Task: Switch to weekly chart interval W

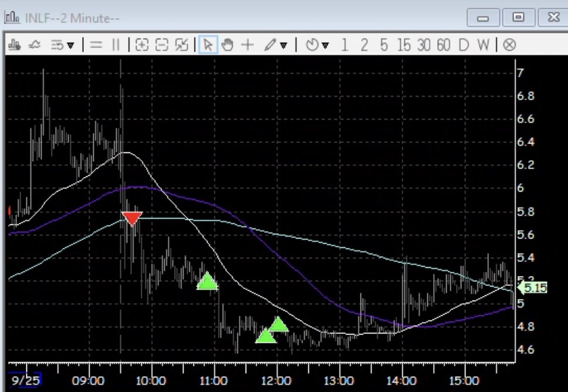Action: coord(483,45)
